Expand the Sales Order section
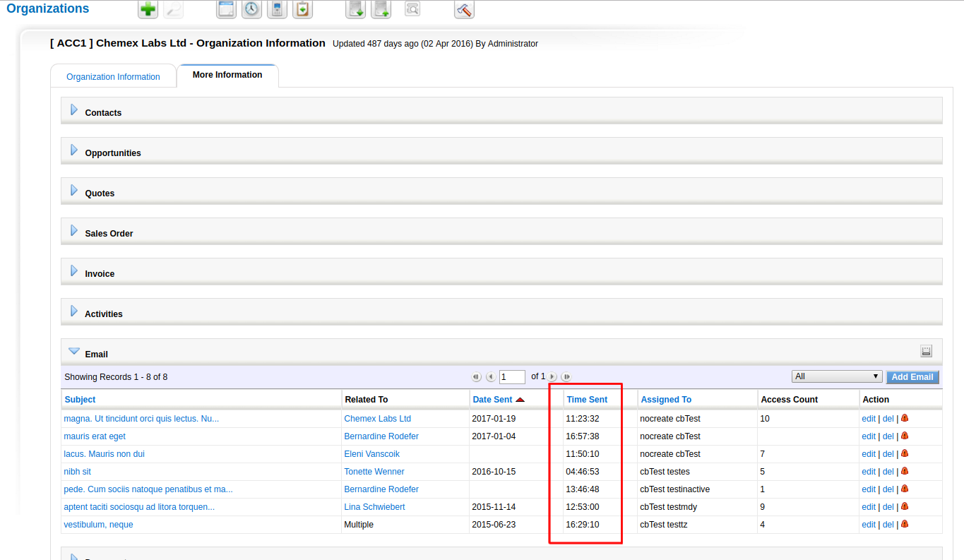The image size is (964, 560). (x=74, y=231)
